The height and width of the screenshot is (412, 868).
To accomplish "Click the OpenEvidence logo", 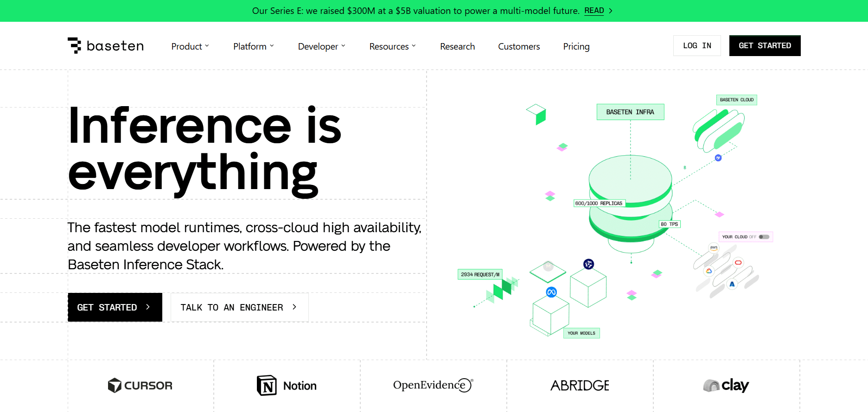I will click(x=433, y=385).
